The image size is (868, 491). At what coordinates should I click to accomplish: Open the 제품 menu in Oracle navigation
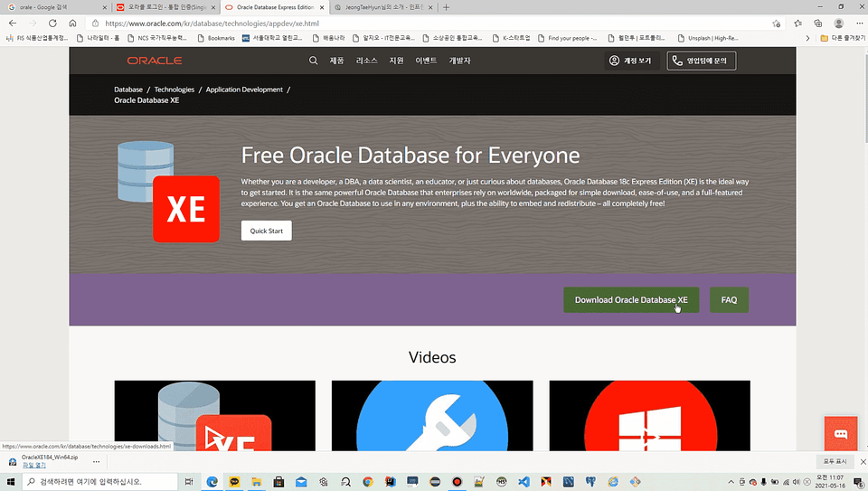[336, 61]
